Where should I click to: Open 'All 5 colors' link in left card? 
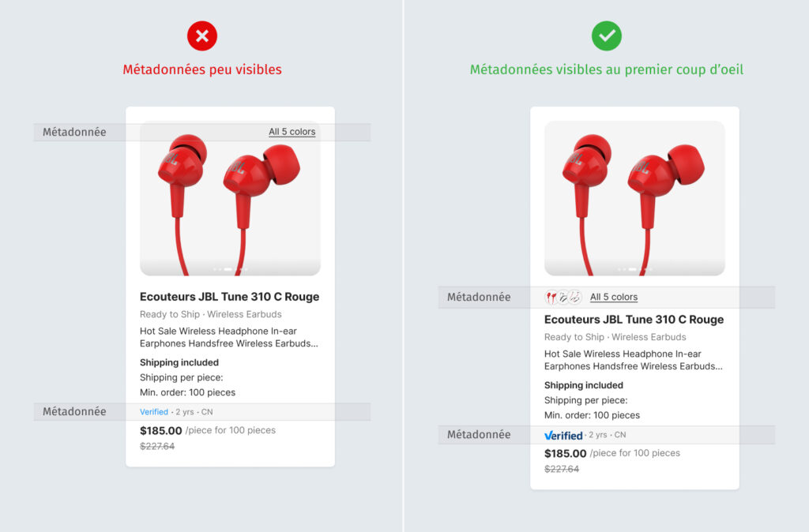[x=292, y=132]
